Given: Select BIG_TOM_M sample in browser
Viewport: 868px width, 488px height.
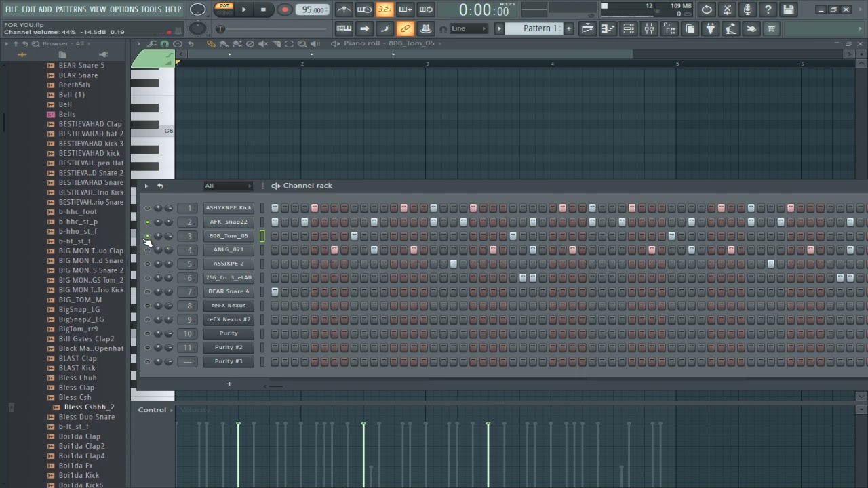Looking at the screenshot, I should pos(80,300).
